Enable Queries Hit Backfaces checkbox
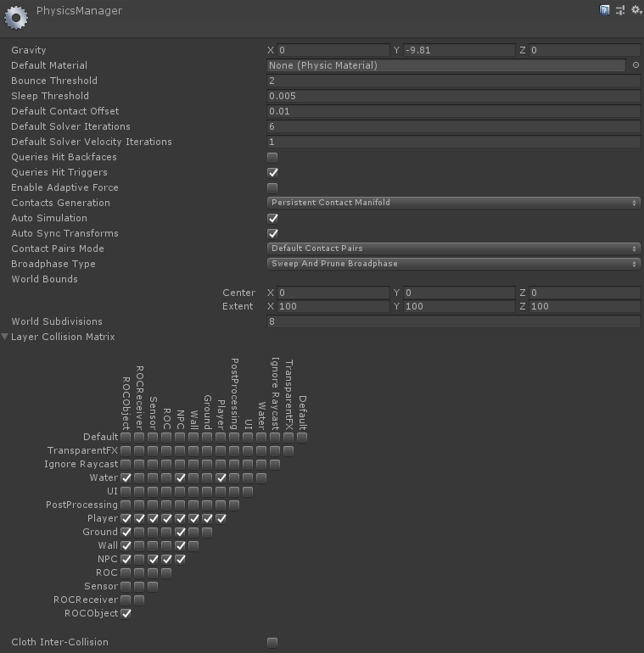Screen dimensions: 644x653 (x=272, y=158)
